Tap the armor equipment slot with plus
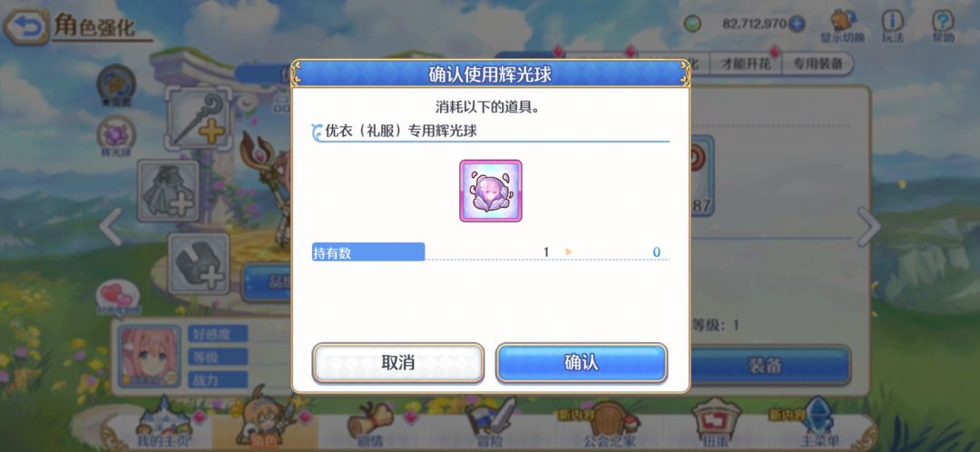The width and height of the screenshot is (980, 452). (x=168, y=191)
